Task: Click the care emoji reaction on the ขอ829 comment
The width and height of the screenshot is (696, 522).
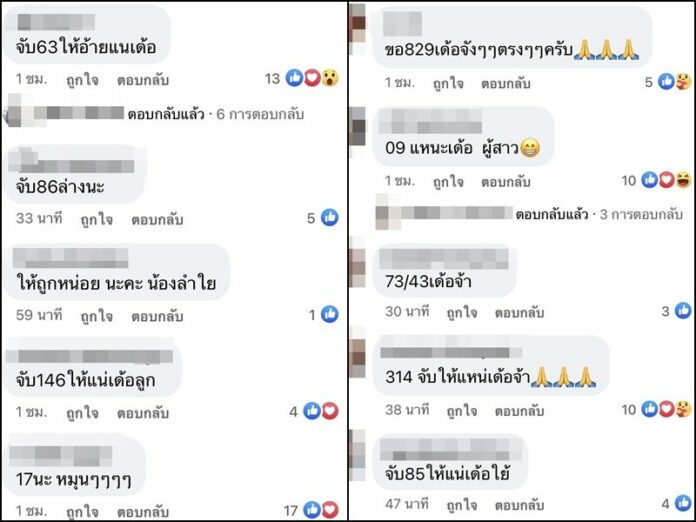Action: pyautogui.click(x=683, y=82)
